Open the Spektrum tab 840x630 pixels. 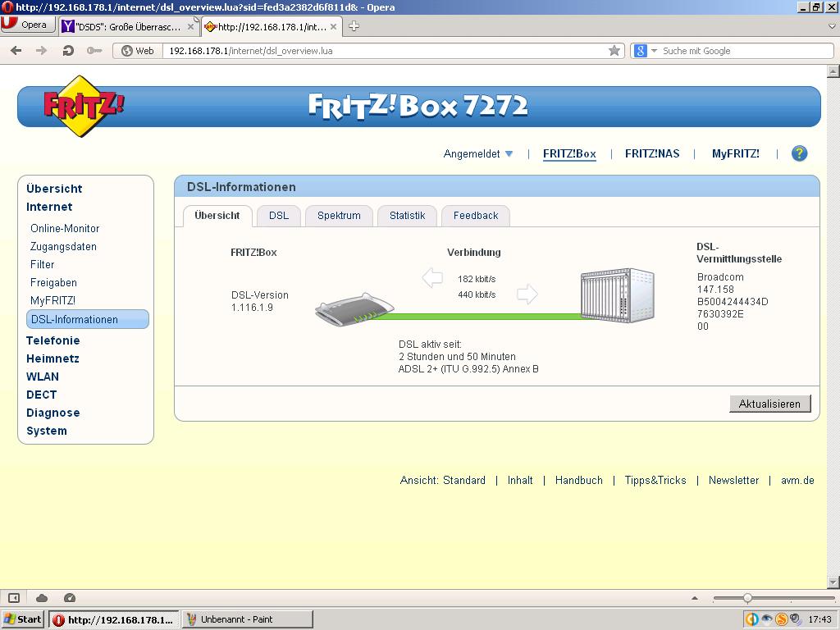click(339, 216)
